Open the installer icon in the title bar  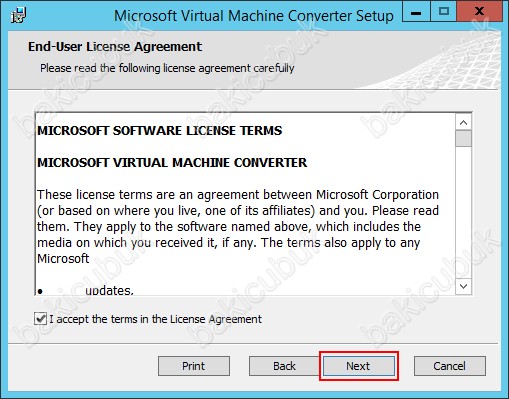(18, 15)
